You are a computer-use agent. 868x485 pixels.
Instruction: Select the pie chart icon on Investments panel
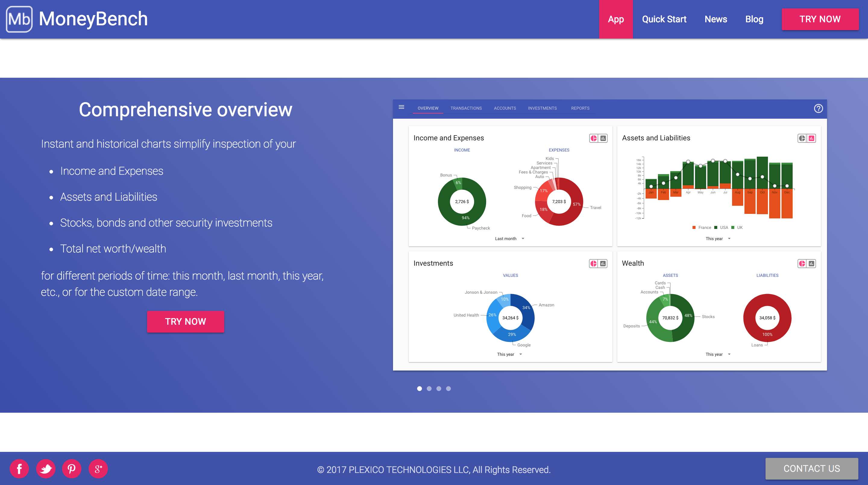[593, 263]
